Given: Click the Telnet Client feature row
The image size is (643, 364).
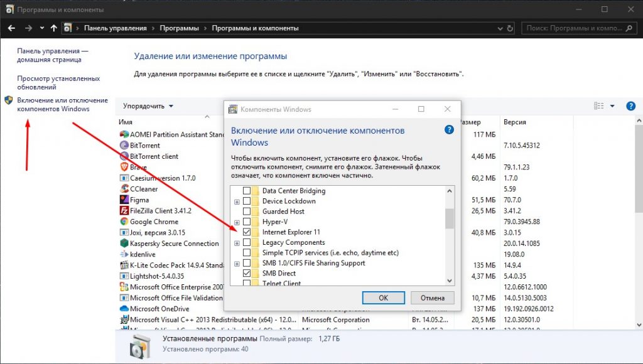Looking at the screenshot, I should [281, 283].
